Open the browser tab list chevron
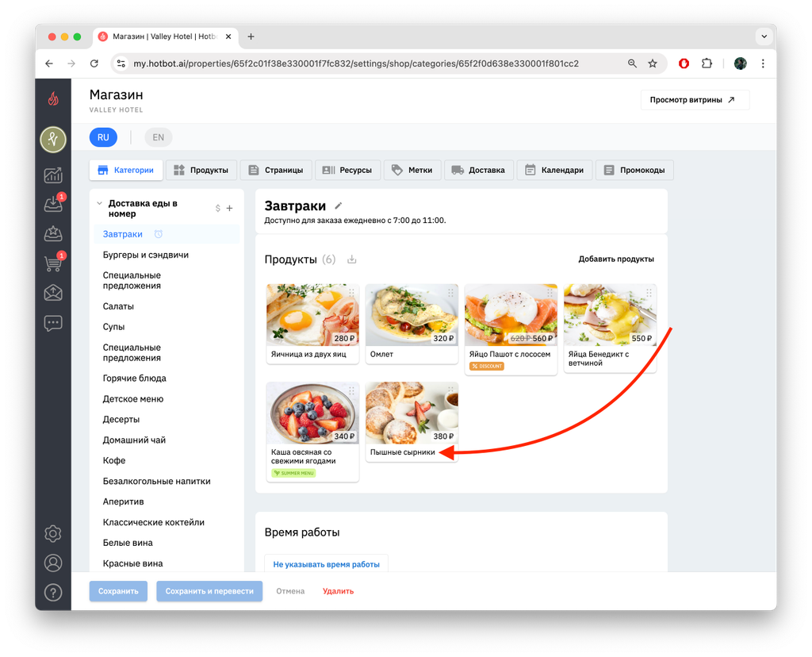The image size is (812, 657). (764, 36)
